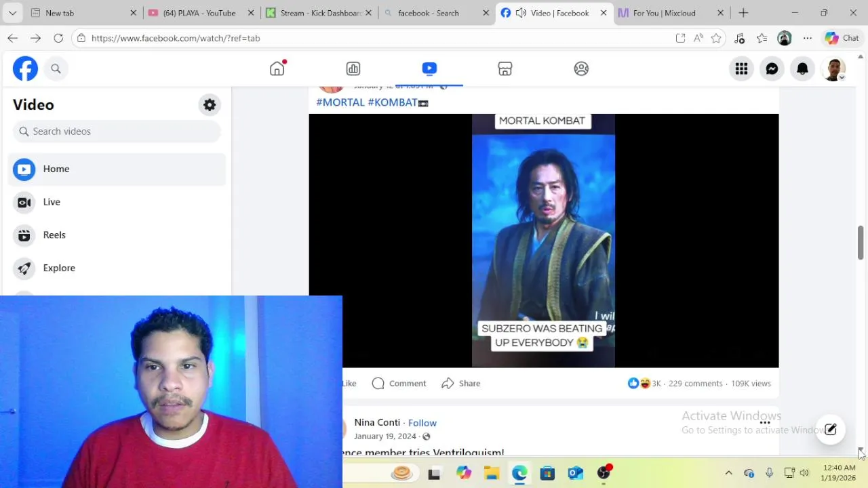Open a new browser tab with plus button
Viewport: 868px width, 488px height.
(743, 13)
